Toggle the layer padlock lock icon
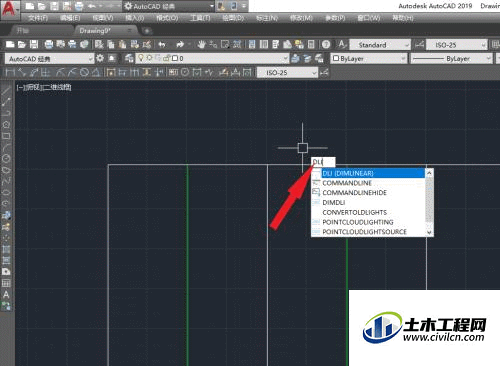This screenshot has height=366, width=500. coord(166,58)
